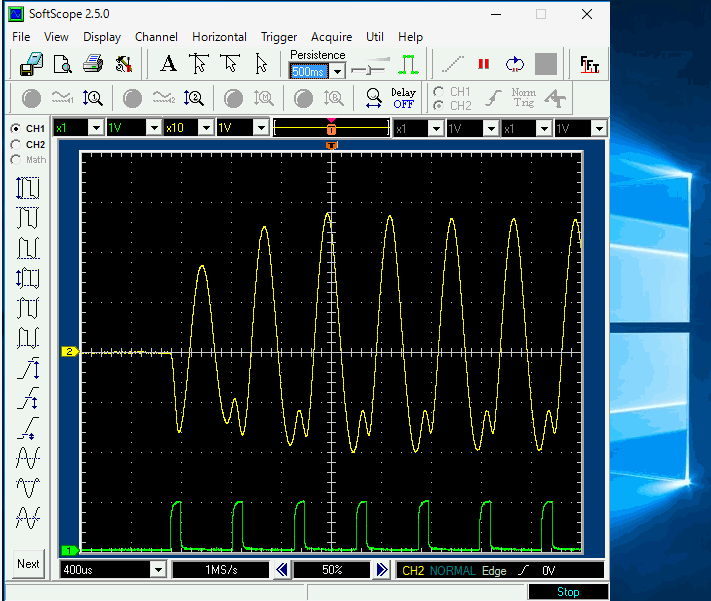Screen dimensions: 711x601
Task: Click the yellow channel 2 ground marker
Action: [70, 352]
